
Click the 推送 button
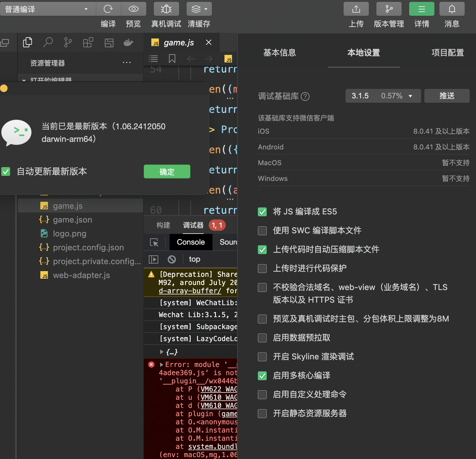pyautogui.click(x=447, y=96)
